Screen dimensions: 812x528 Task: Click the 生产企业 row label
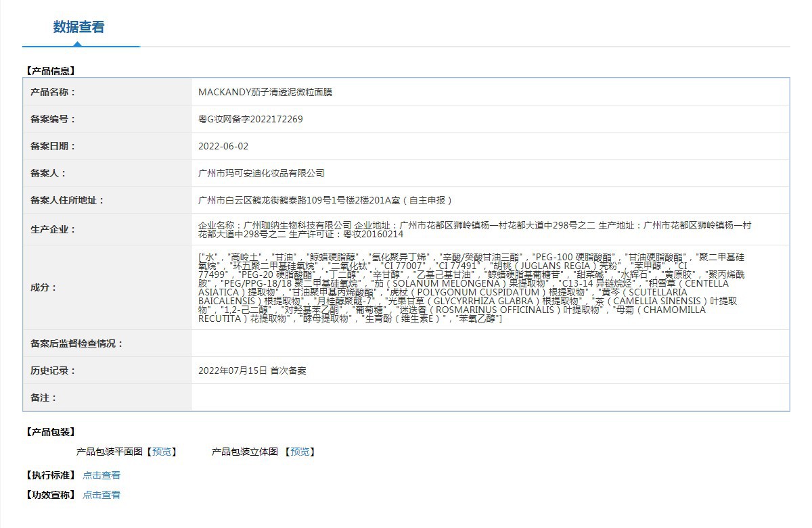53,229
